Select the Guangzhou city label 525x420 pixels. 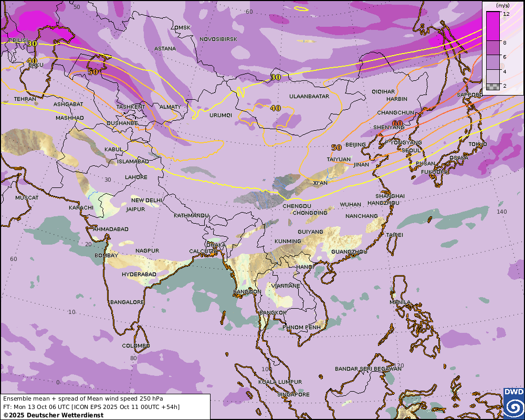[349, 252]
